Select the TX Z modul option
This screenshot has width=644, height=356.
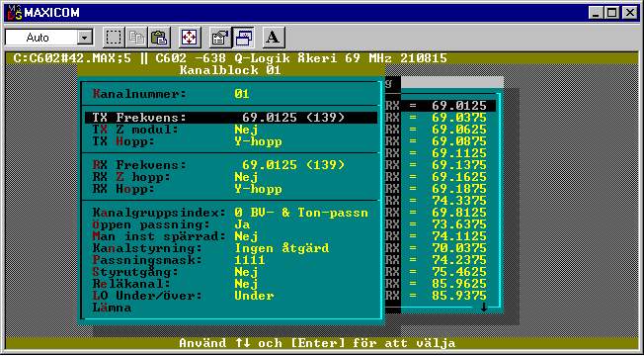pyautogui.click(x=231, y=130)
